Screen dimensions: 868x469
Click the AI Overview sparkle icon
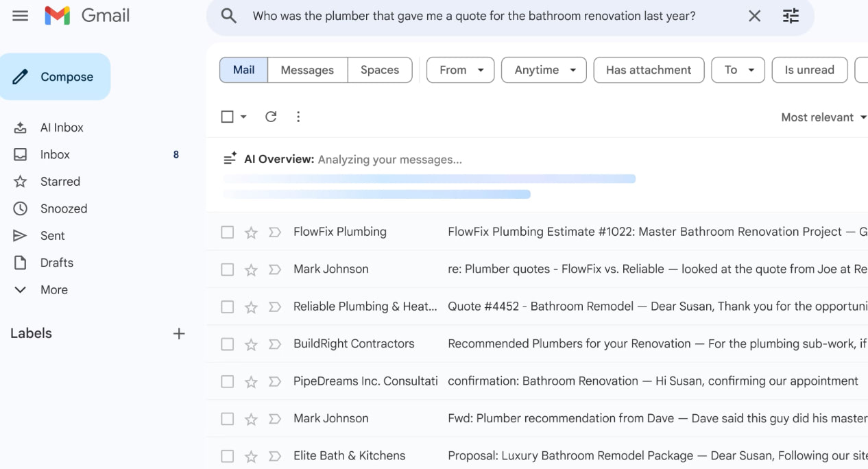(x=230, y=158)
